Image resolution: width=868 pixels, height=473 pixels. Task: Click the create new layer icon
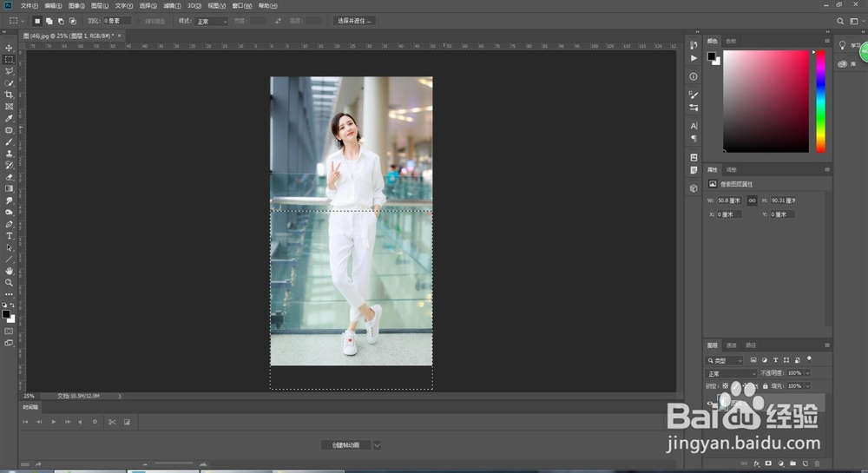[x=805, y=463]
